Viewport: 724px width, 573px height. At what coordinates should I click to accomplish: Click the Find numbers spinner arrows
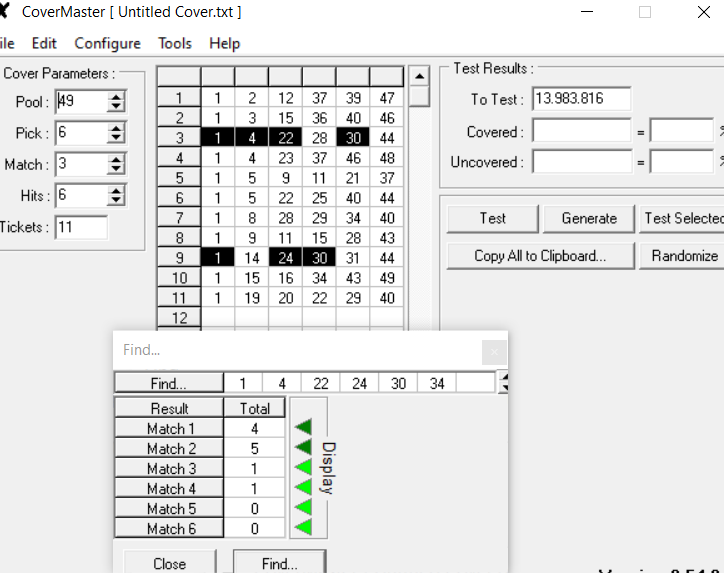pos(503,383)
